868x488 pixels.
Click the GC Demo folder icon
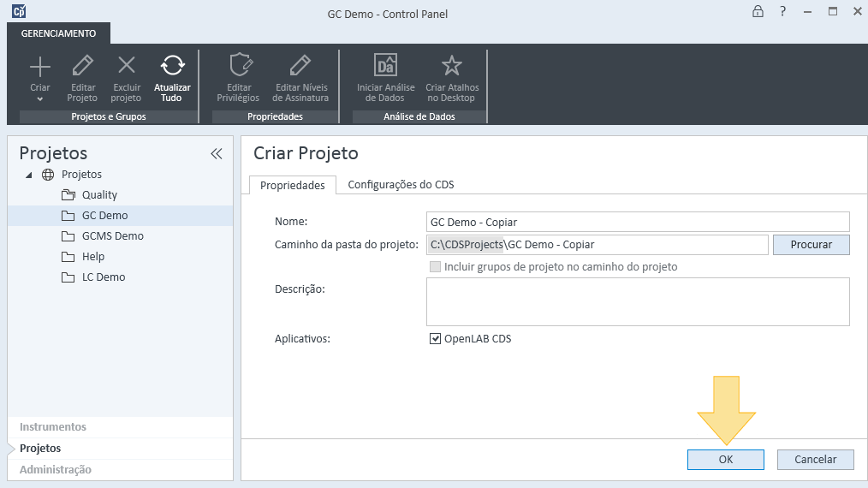[x=68, y=216]
